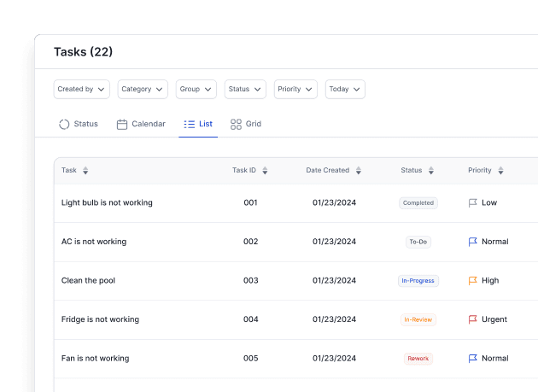Viewport: 538px width, 392px height.
Task: Click the gray flag icon beside Low priority
Action: pyautogui.click(x=473, y=203)
